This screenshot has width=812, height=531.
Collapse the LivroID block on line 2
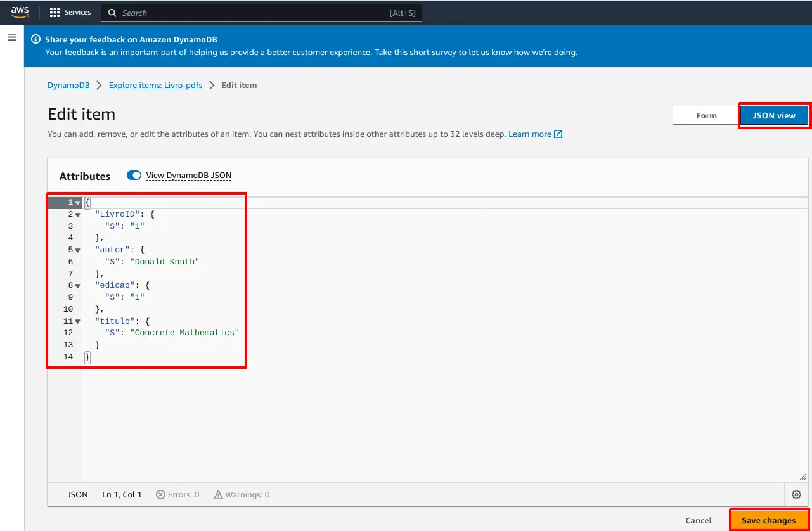[x=78, y=215]
